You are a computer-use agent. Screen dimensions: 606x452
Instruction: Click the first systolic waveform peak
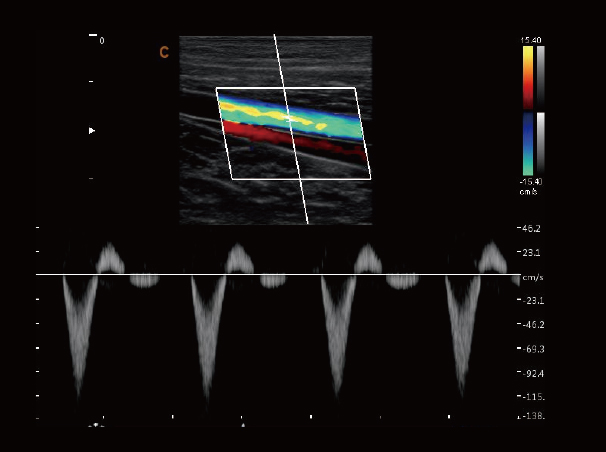coord(78,390)
